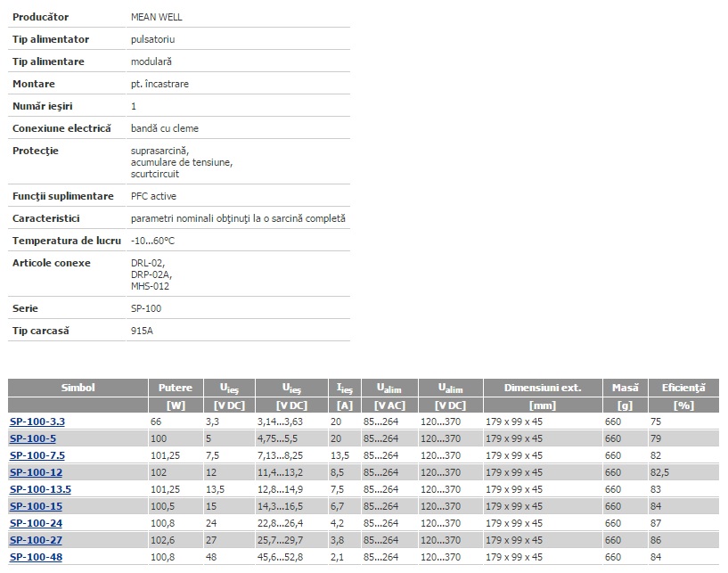The height and width of the screenshot is (573, 728).
Task: Select voltage range 45,6...52,8
Action: [x=280, y=557]
